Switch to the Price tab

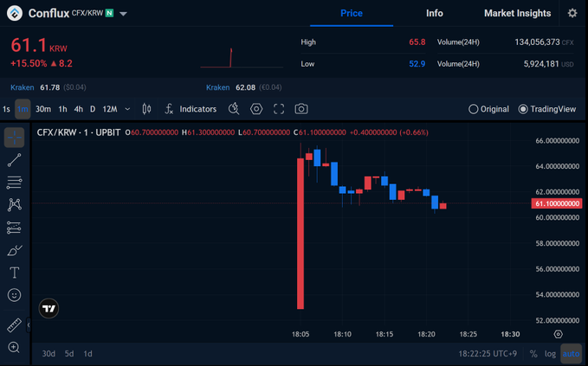[x=352, y=14]
